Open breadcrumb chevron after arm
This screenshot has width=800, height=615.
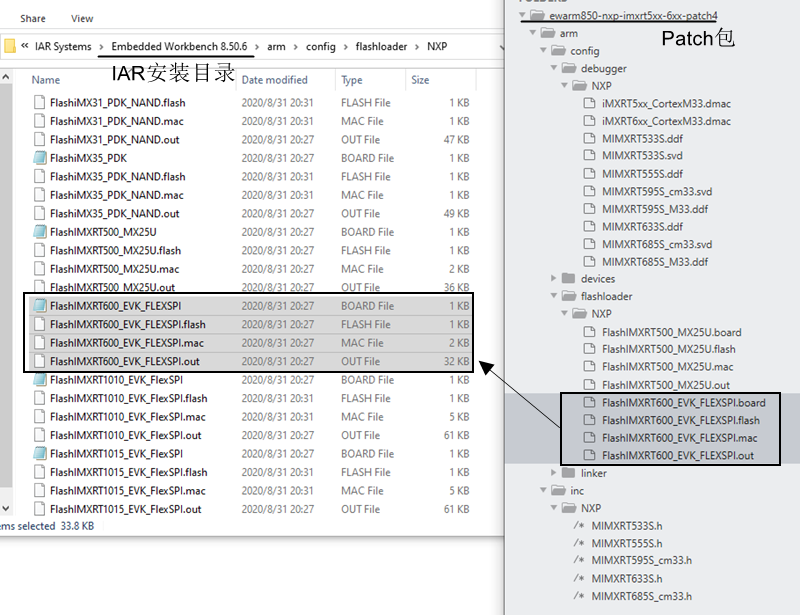pos(295,47)
